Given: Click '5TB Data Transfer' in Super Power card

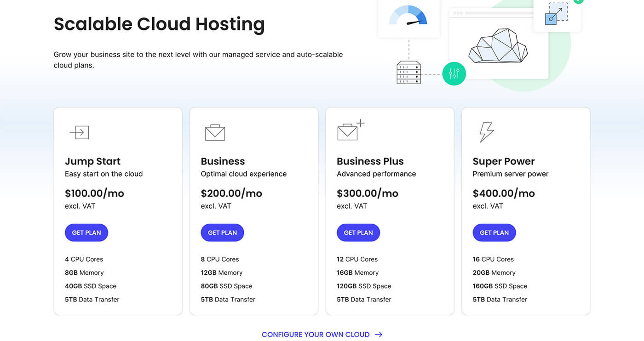Looking at the screenshot, I should pyautogui.click(x=500, y=299).
